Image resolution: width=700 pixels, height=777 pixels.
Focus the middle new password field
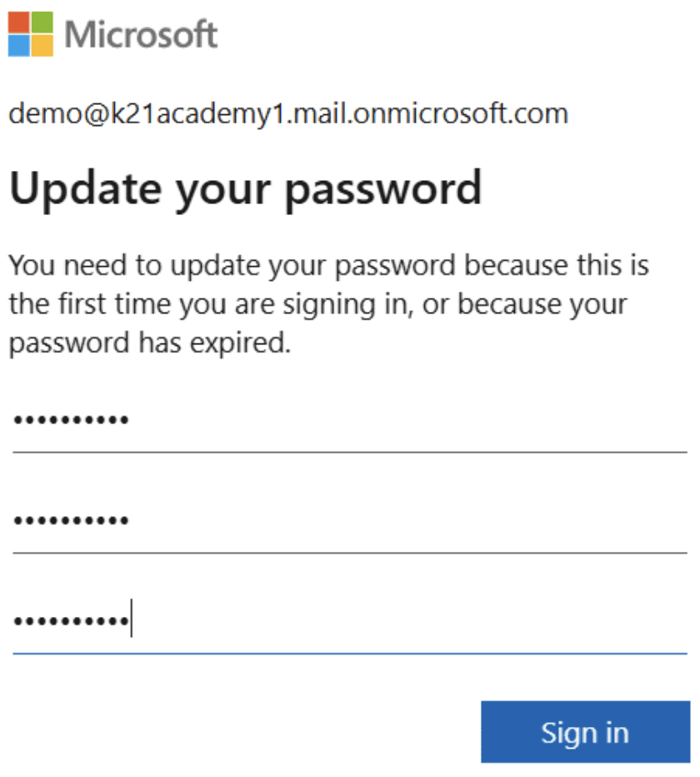pyautogui.click(x=350, y=520)
